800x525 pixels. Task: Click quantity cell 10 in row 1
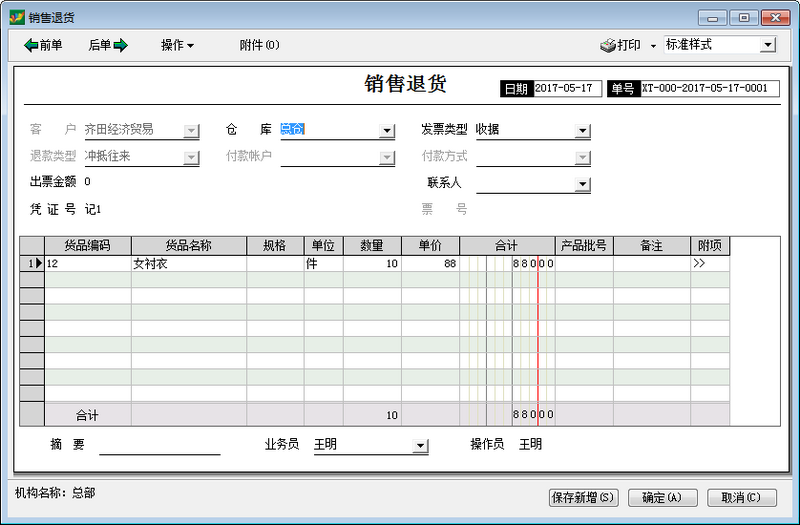[x=372, y=264]
